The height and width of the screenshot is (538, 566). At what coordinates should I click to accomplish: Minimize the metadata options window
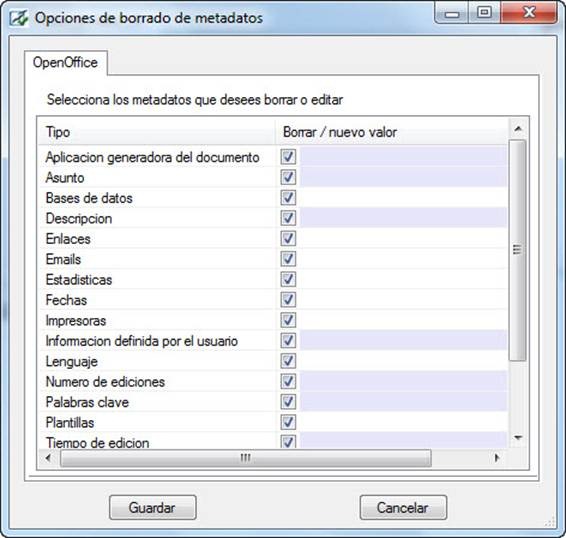(x=452, y=12)
